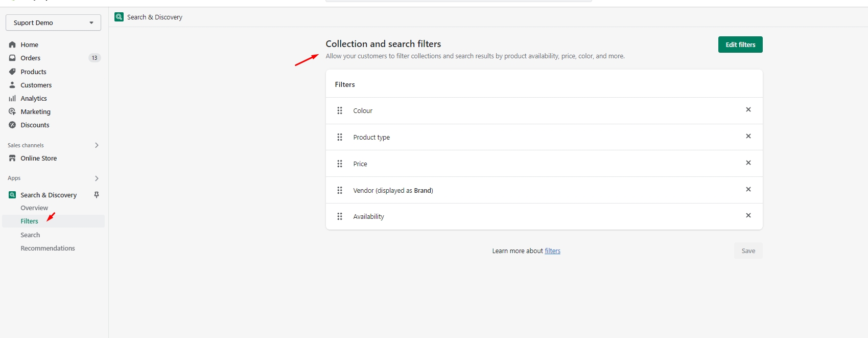The image size is (868, 338).
Task: Click the Marketing target icon
Action: (x=12, y=111)
